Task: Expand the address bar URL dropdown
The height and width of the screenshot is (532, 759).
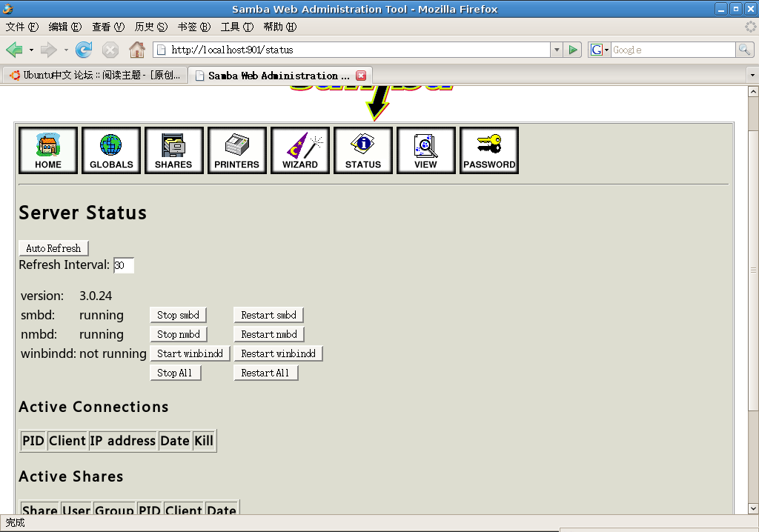Action: click(x=557, y=50)
